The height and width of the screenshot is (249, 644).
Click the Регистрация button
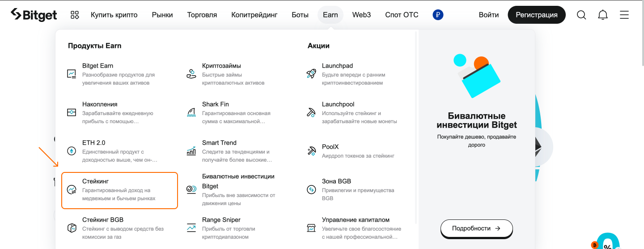coord(536,15)
